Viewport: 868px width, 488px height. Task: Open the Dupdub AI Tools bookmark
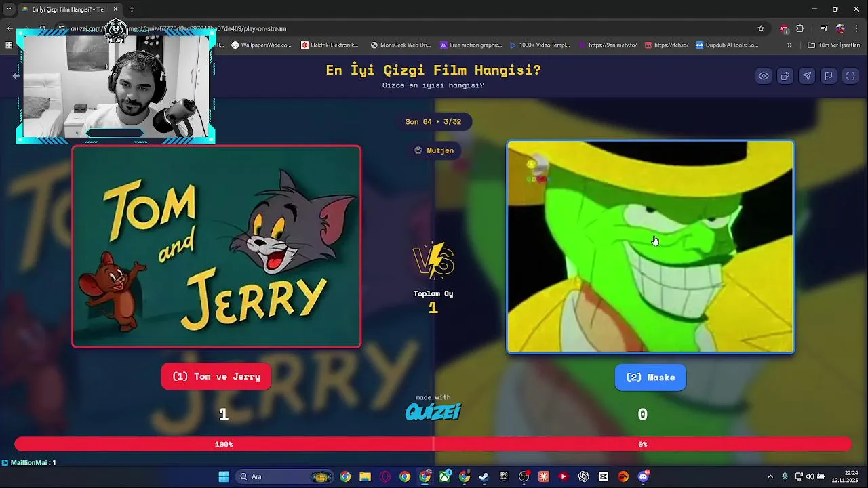click(727, 45)
